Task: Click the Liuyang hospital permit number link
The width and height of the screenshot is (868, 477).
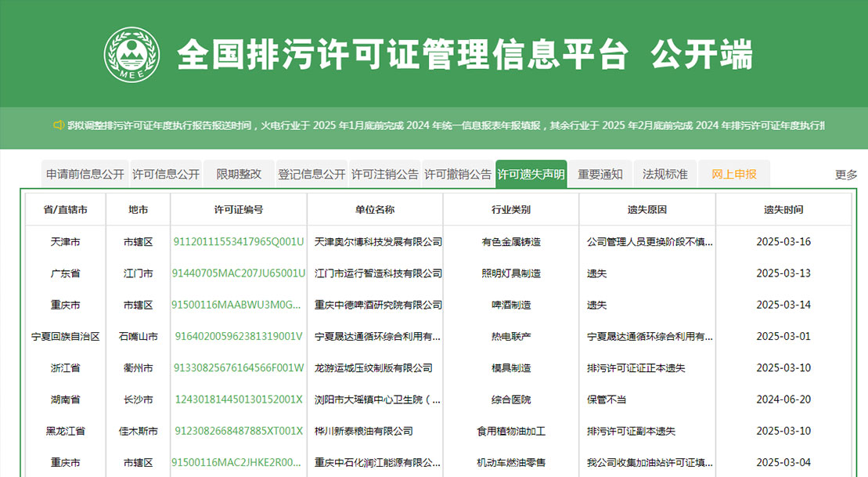Action: pyautogui.click(x=239, y=399)
